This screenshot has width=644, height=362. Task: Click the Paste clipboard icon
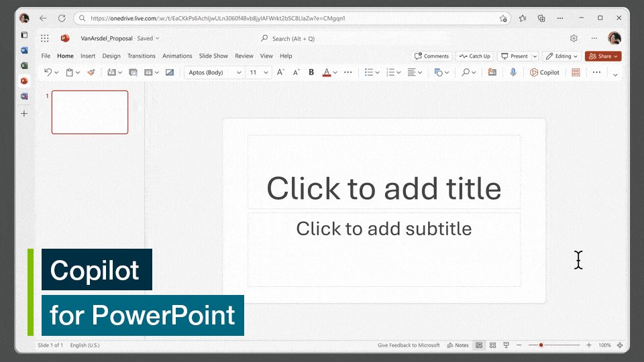(x=70, y=72)
